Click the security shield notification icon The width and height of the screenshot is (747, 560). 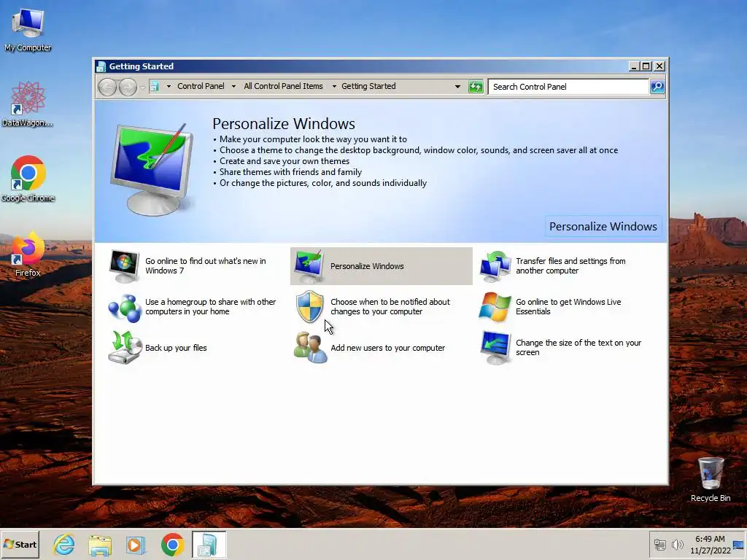(309, 307)
